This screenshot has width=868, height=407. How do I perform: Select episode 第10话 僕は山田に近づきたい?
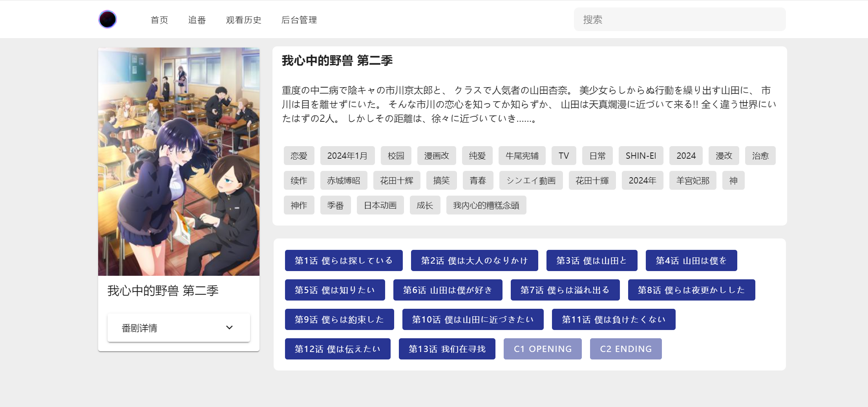(473, 319)
